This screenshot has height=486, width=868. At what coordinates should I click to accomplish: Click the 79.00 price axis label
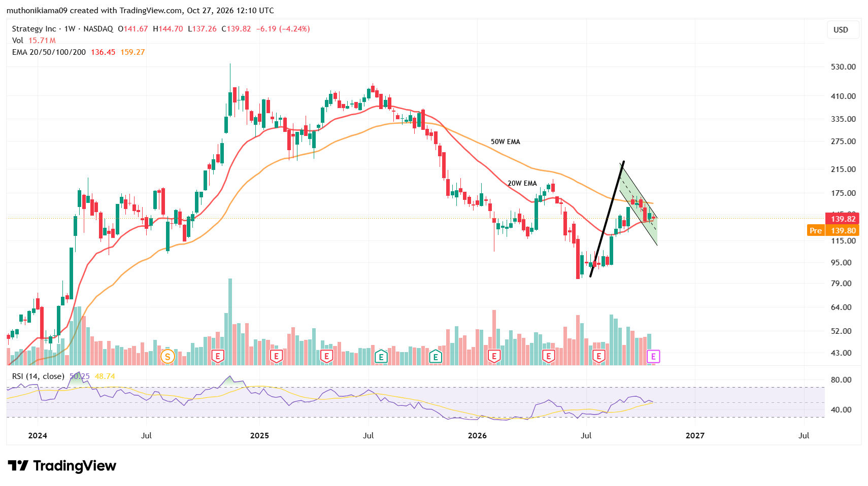tap(841, 284)
